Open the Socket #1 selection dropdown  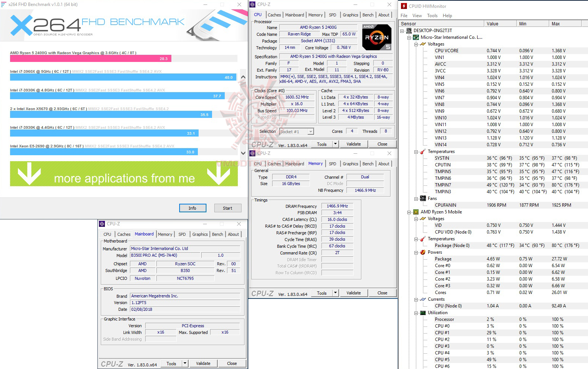[x=311, y=131]
